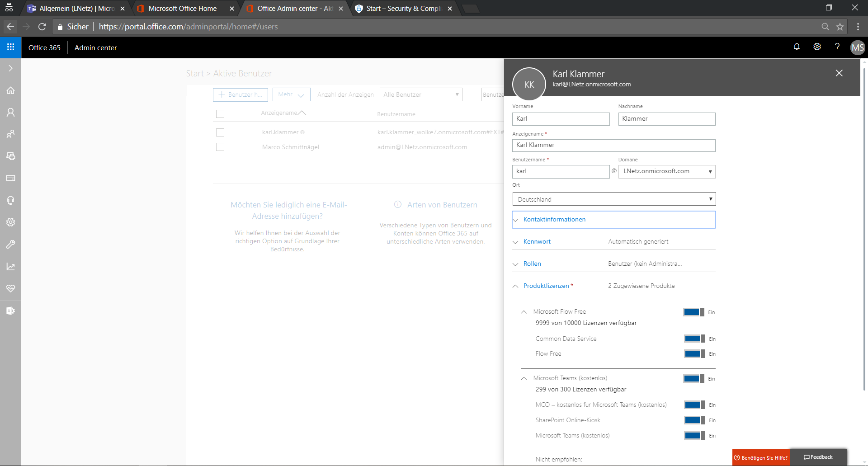Expand the Kontaktinformationen section
868x466 pixels.
pos(554,220)
